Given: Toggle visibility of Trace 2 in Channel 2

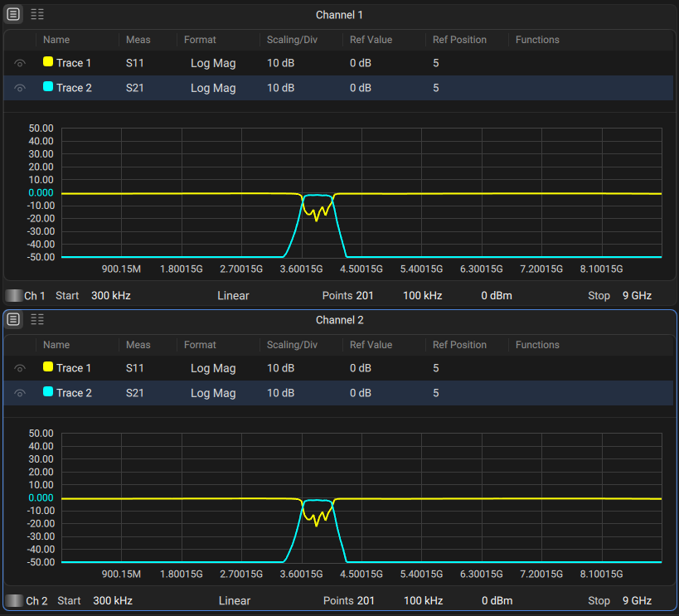Looking at the screenshot, I should tap(19, 392).
